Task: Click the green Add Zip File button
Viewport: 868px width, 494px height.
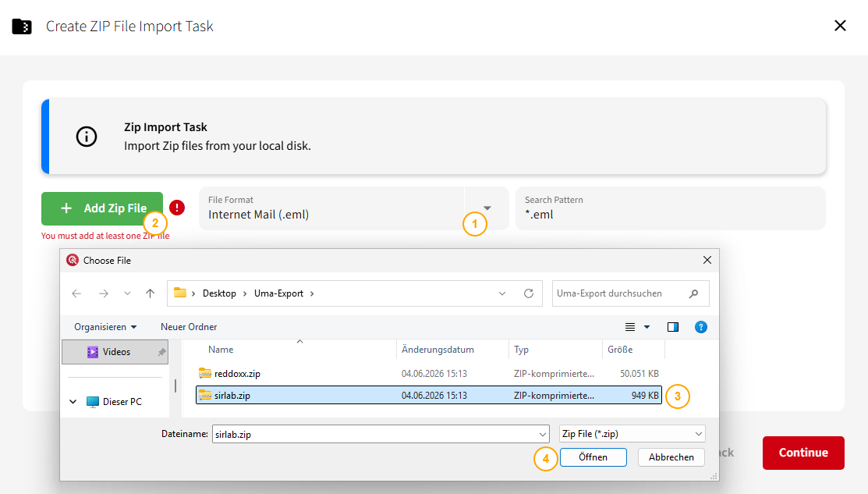Action: point(102,208)
